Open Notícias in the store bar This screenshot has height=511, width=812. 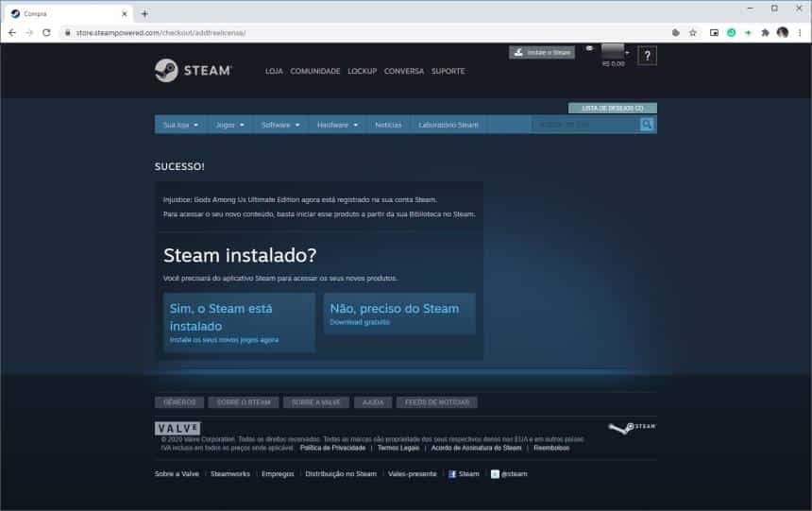tap(388, 125)
